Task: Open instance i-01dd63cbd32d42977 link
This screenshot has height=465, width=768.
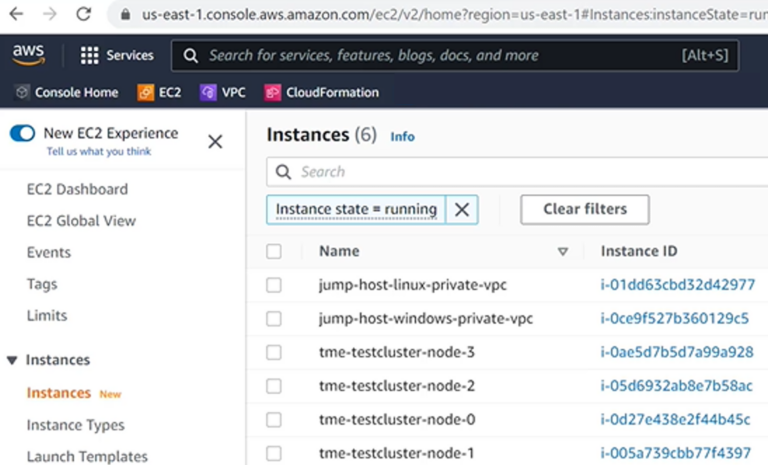Action: tap(677, 285)
